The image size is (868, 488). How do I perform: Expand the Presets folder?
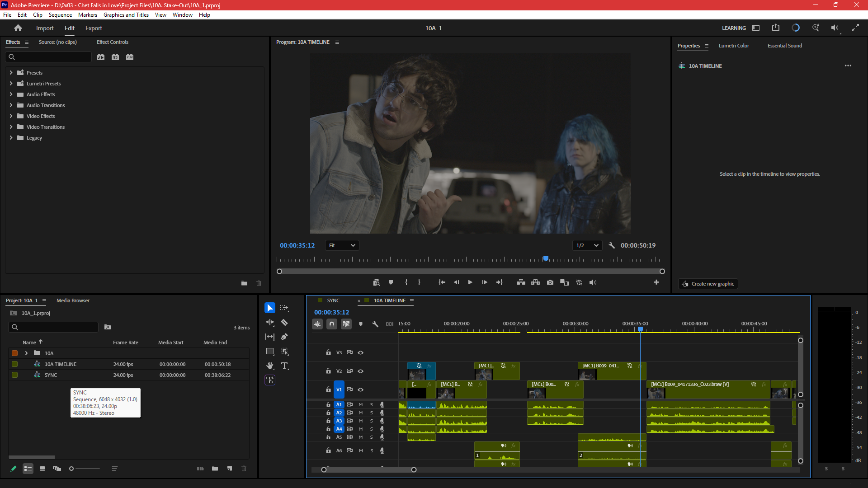(11, 72)
